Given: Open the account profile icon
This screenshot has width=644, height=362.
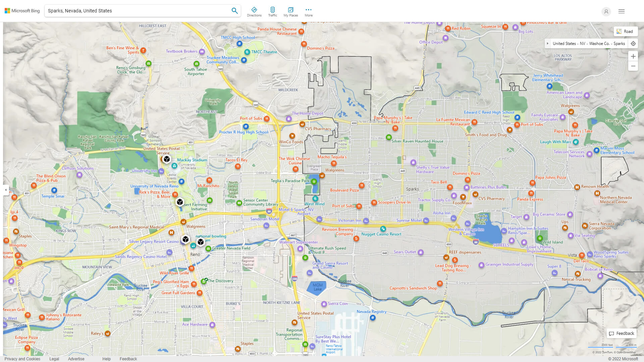Looking at the screenshot, I should point(606,11).
